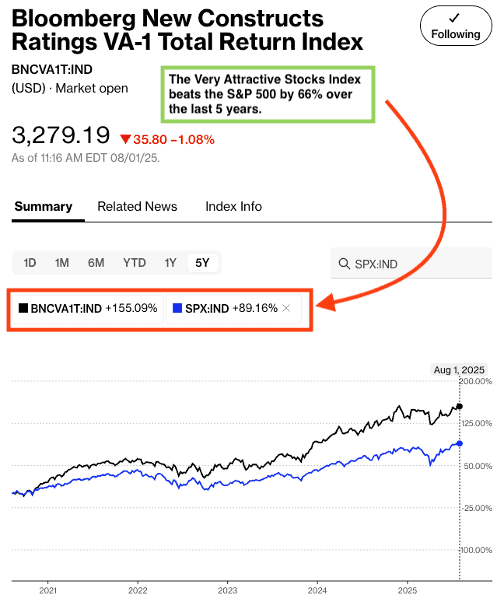Click the search magnifier icon
Screen dimensions: 504x602
click(x=344, y=264)
